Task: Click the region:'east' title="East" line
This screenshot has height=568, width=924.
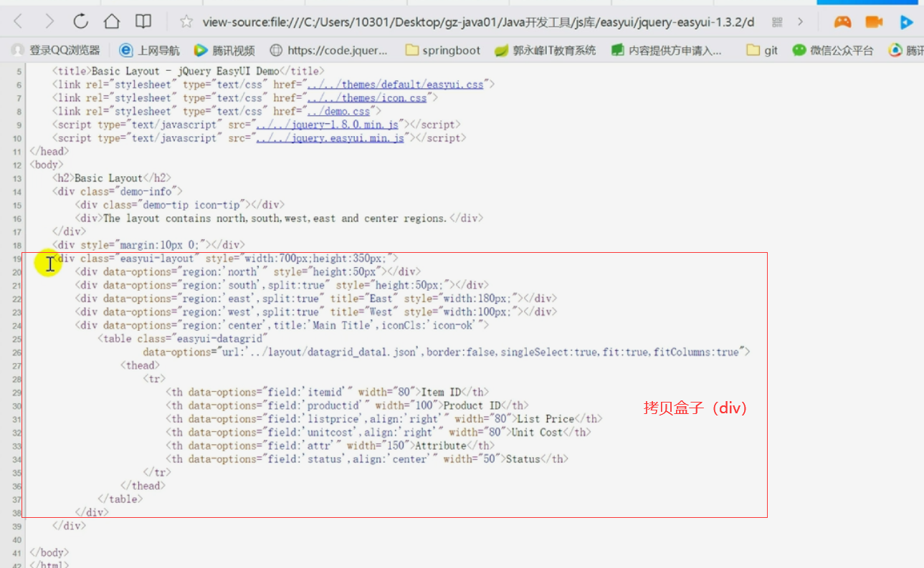Action: coord(316,299)
